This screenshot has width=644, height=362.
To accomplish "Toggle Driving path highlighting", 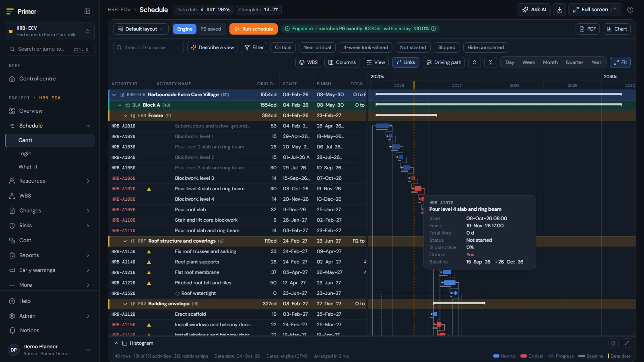I will [444, 62].
